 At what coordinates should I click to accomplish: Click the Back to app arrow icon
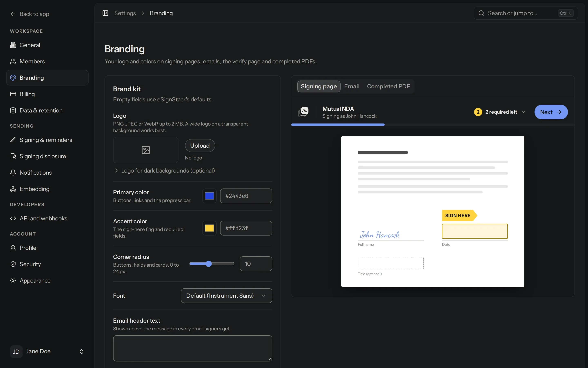13,14
